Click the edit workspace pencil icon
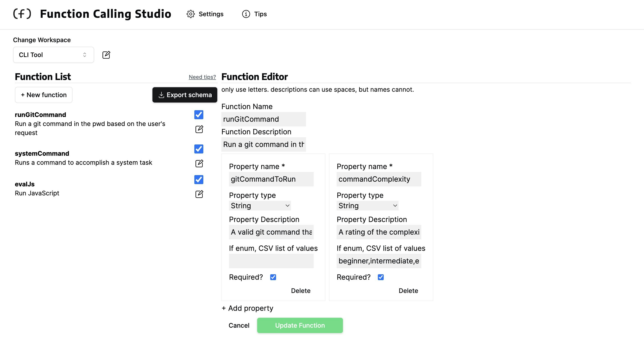Viewport: 644px width, 343px height. click(106, 55)
